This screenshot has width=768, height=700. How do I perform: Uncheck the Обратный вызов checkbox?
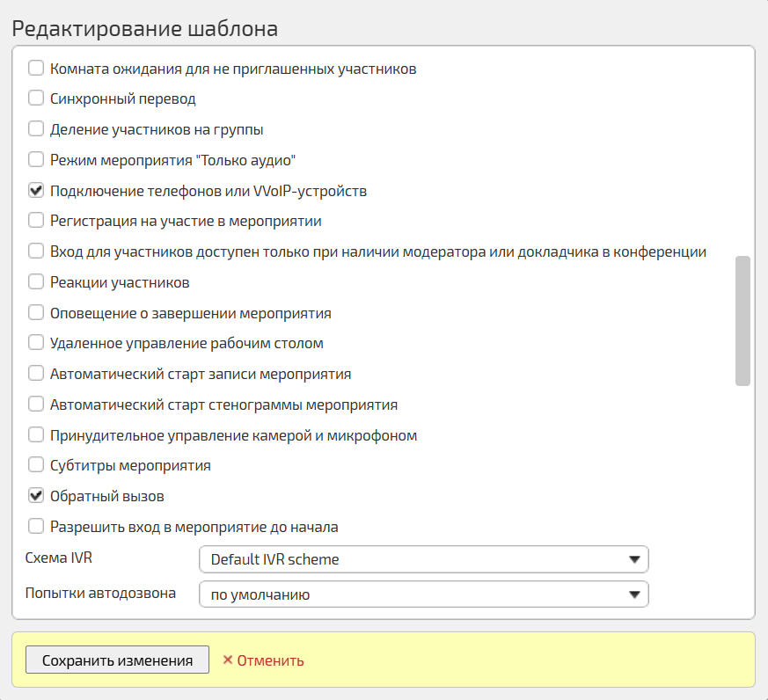[36, 496]
